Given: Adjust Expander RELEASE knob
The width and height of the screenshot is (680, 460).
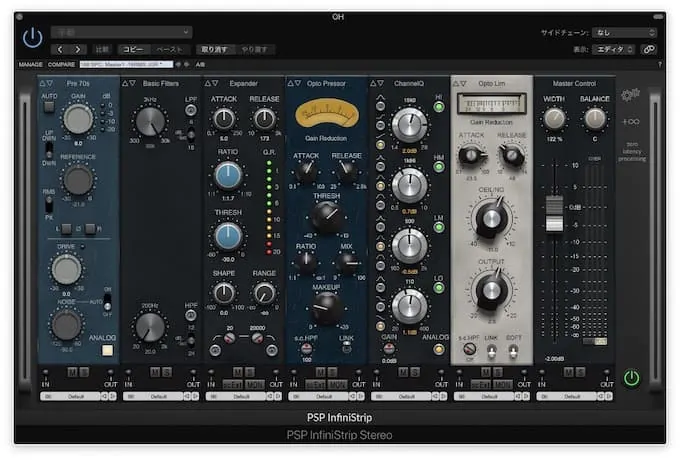Looking at the screenshot, I should pos(264,119).
